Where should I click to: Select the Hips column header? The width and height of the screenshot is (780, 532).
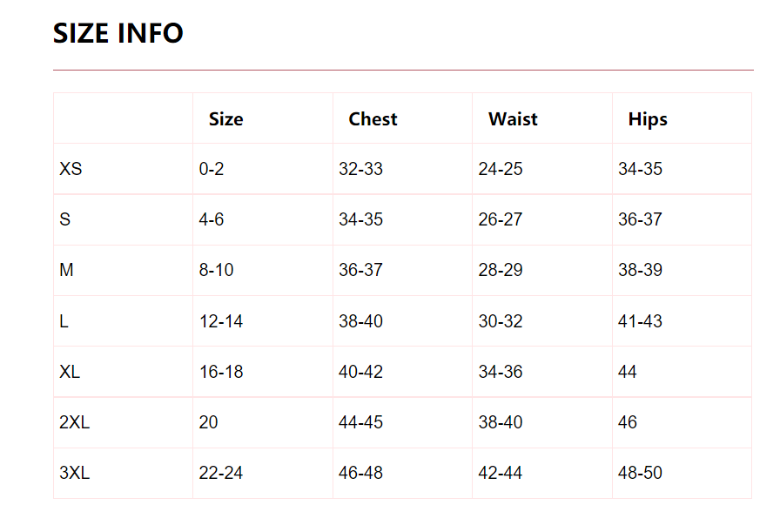[x=648, y=119]
